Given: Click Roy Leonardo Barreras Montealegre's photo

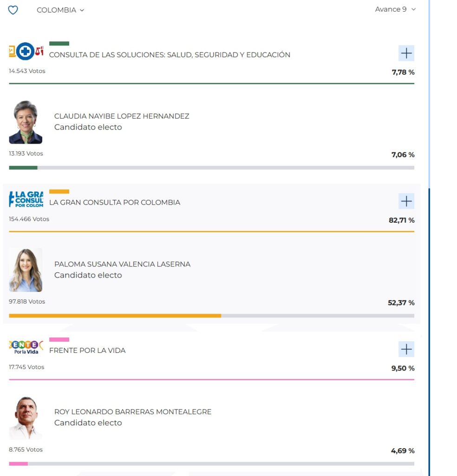Looking at the screenshot, I should pyautogui.click(x=26, y=417).
